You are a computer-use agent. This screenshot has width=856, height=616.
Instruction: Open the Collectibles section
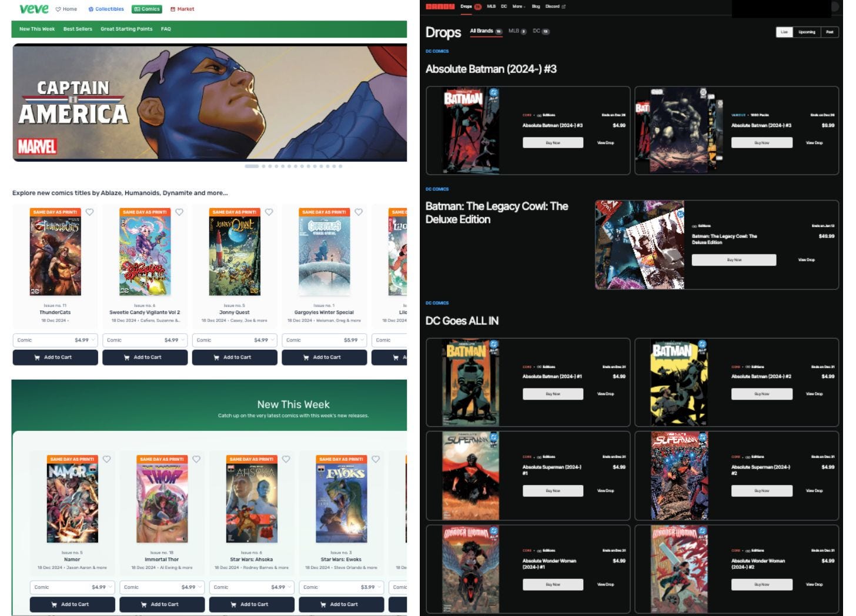point(106,9)
